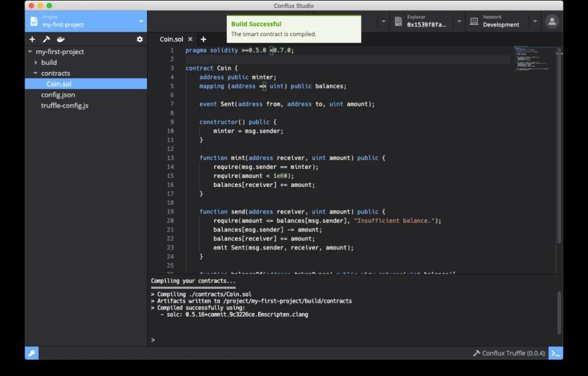This screenshot has width=588, height=376.
Task: Open the Network Development dropdown arrow
Action: pos(535,21)
